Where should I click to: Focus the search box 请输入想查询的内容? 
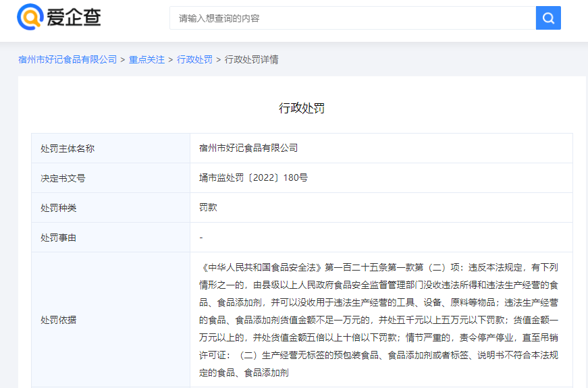coord(352,18)
